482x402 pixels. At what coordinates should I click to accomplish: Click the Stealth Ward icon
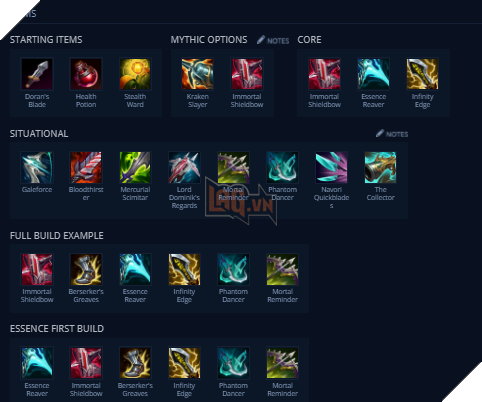click(x=135, y=74)
